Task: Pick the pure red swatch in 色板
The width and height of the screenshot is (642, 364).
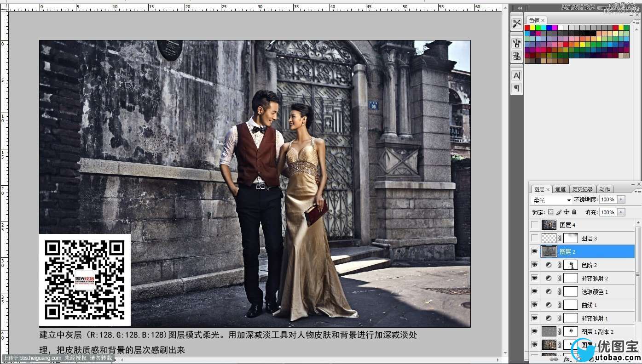Action: [527, 28]
